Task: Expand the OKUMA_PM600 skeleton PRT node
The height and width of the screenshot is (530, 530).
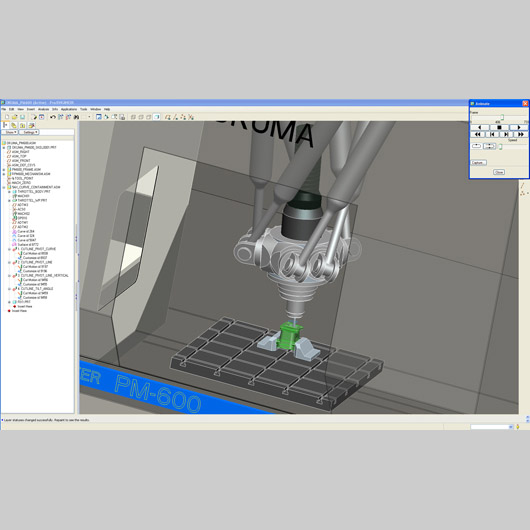Action: click(x=4, y=148)
